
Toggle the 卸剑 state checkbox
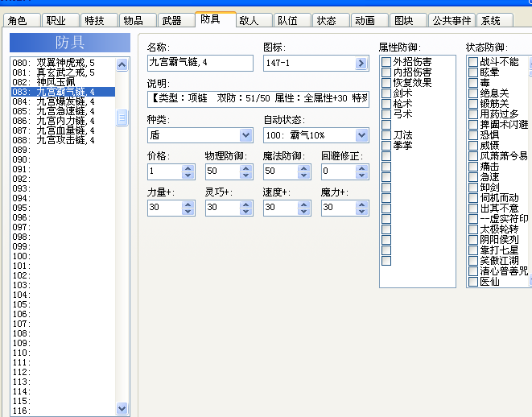pyautogui.click(x=473, y=188)
